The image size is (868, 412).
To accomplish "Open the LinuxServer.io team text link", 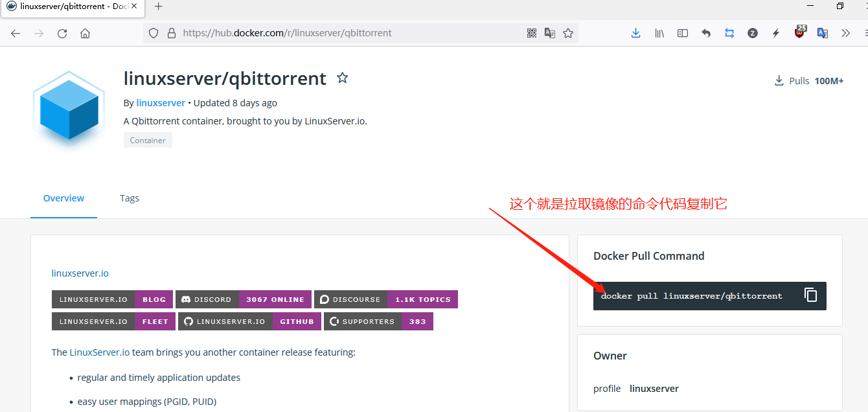I will pos(100,352).
